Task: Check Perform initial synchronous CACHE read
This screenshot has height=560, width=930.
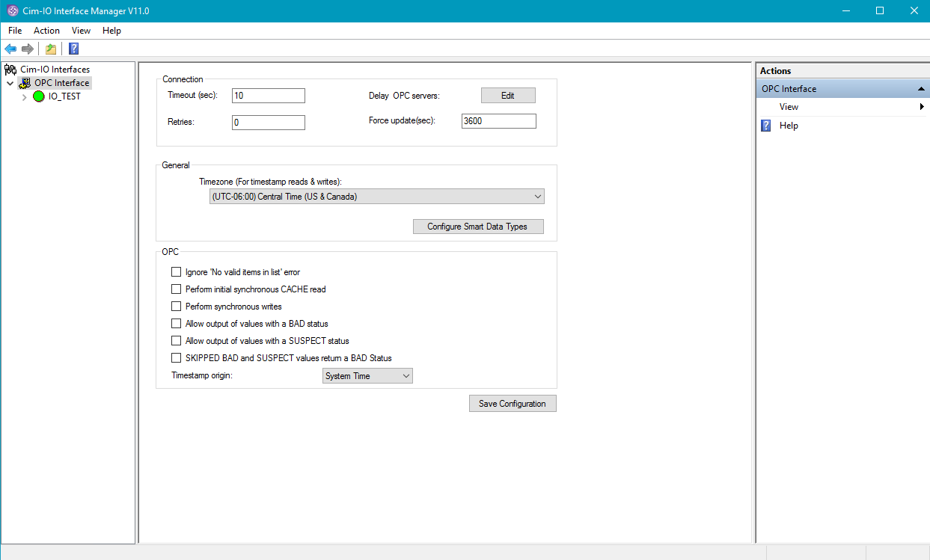Action: [177, 289]
